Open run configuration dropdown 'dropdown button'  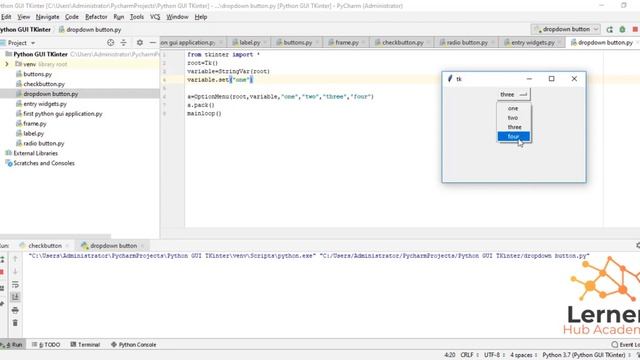click(566, 29)
